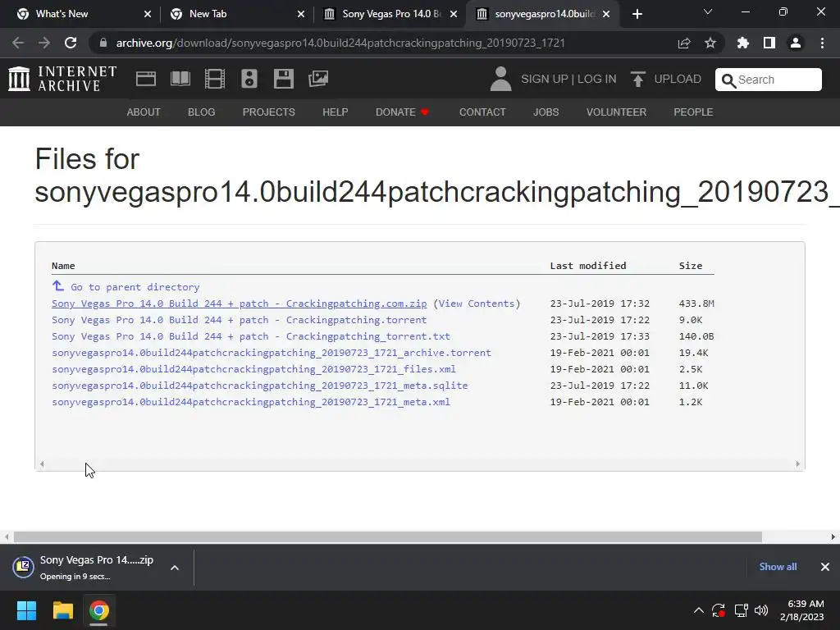Screen dimensions: 840x630
Task: Open the Web (Wayback) icon in navbar
Action: (x=146, y=79)
